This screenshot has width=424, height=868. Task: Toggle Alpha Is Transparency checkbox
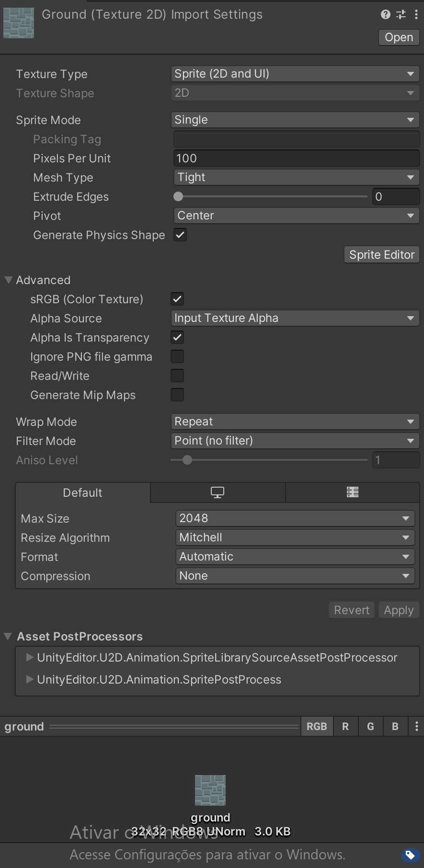(177, 338)
